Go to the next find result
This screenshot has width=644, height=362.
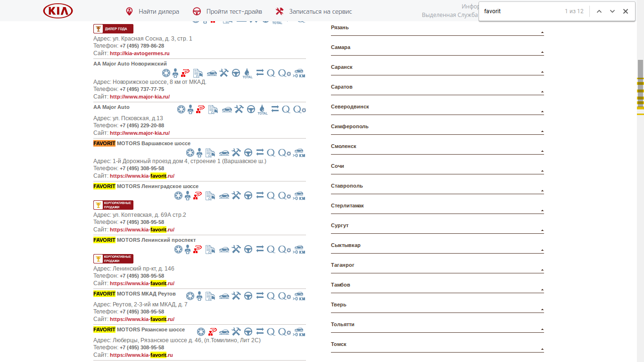pos(612,11)
